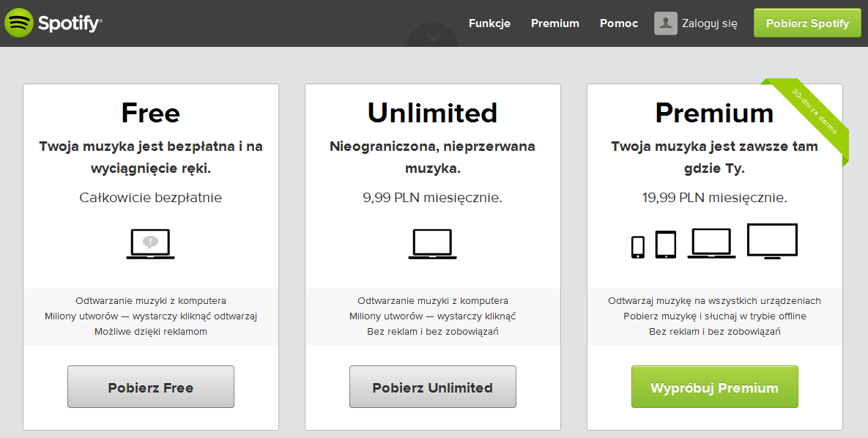The image size is (868, 438).
Task: Click the laptop icon on the Unlimited card
Action: pyautogui.click(x=432, y=242)
